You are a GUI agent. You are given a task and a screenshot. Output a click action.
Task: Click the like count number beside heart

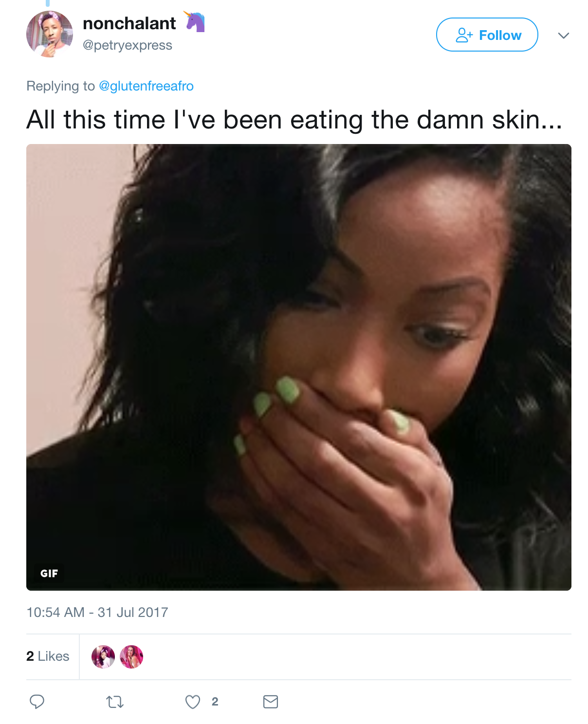pos(215,702)
